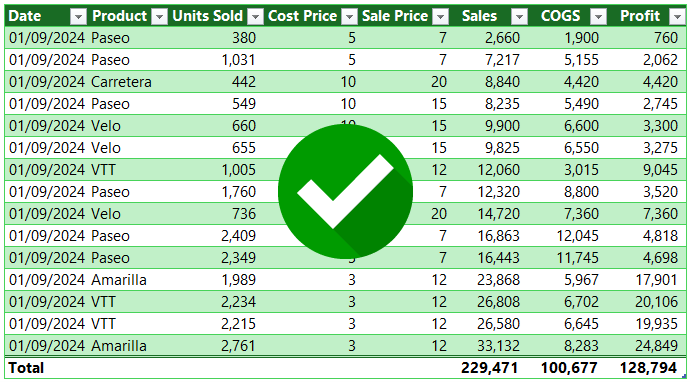The width and height of the screenshot is (690, 382).
Task: Click Units Sold cell showing 2,409
Action: coord(238,236)
